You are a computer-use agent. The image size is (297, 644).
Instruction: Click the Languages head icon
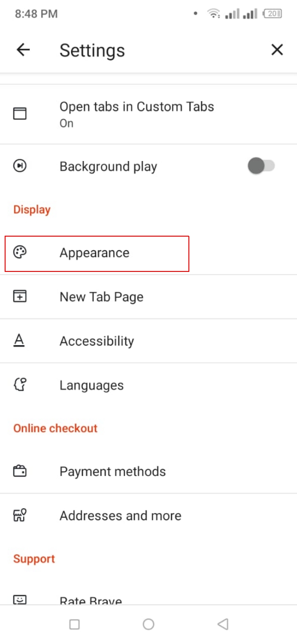(19, 385)
